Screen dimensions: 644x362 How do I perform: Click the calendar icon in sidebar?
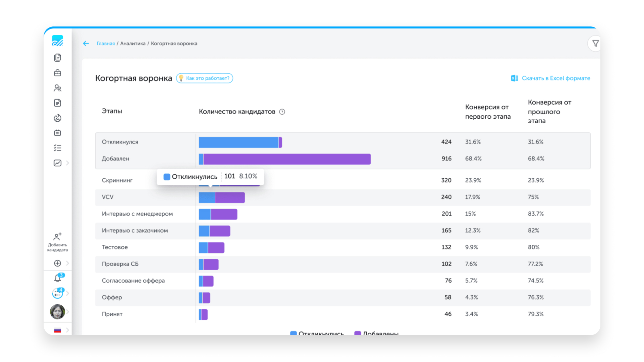[57, 133]
